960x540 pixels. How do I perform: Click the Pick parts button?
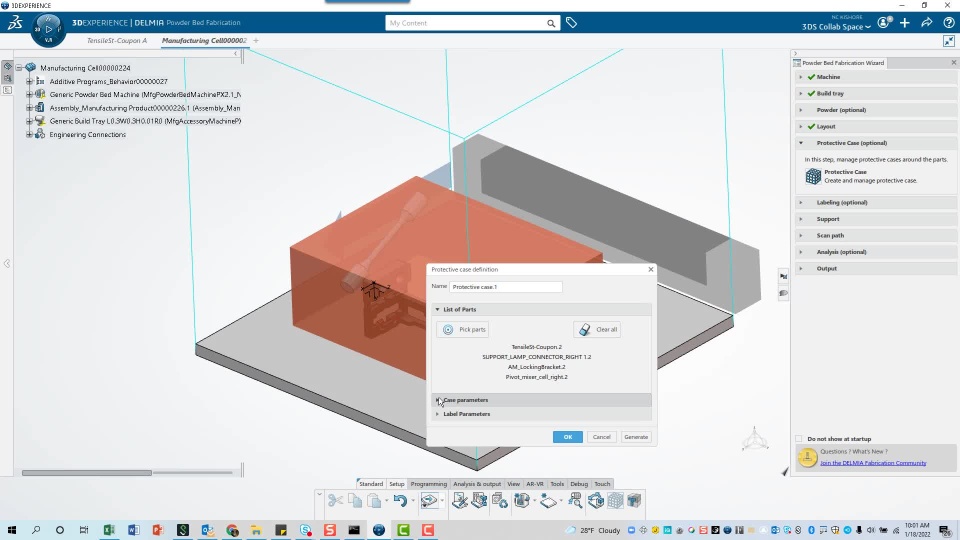point(462,329)
